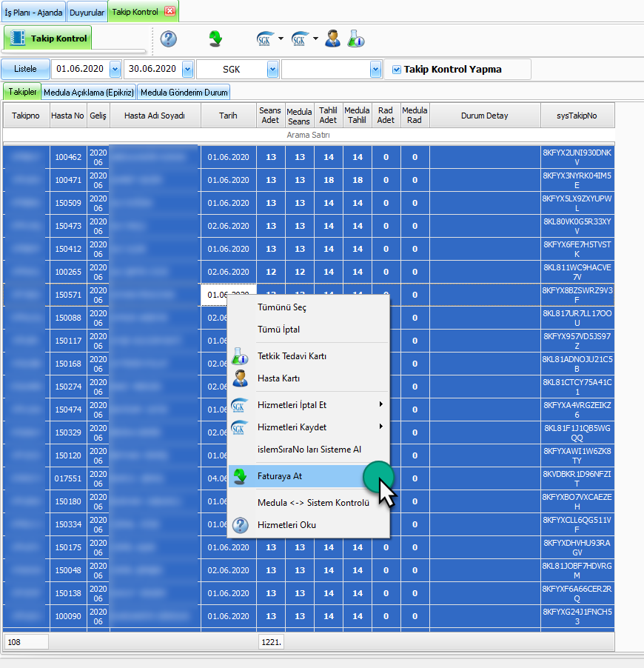Switch to Duyurular tab

pos(87,13)
